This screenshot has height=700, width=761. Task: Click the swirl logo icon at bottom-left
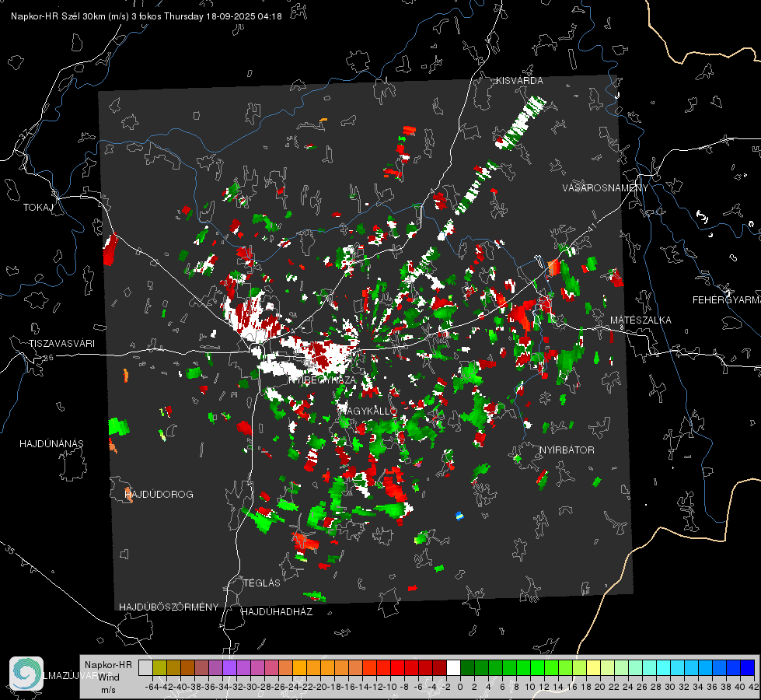(x=26, y=674)
